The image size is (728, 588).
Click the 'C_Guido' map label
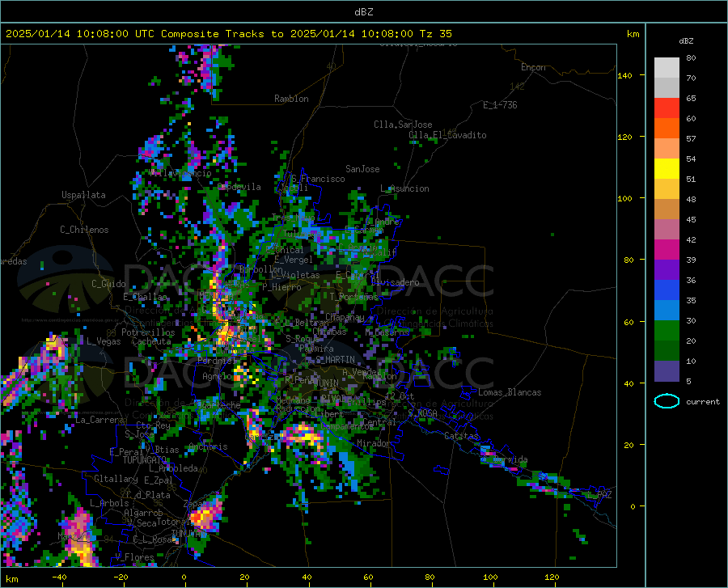108,284
